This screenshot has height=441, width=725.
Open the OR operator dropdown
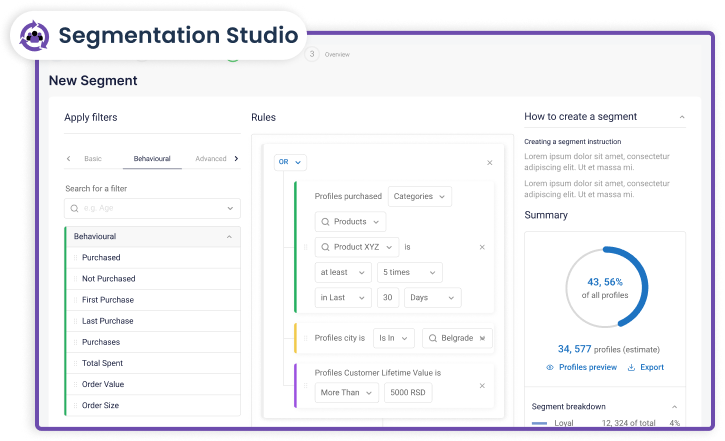point(290,162)
